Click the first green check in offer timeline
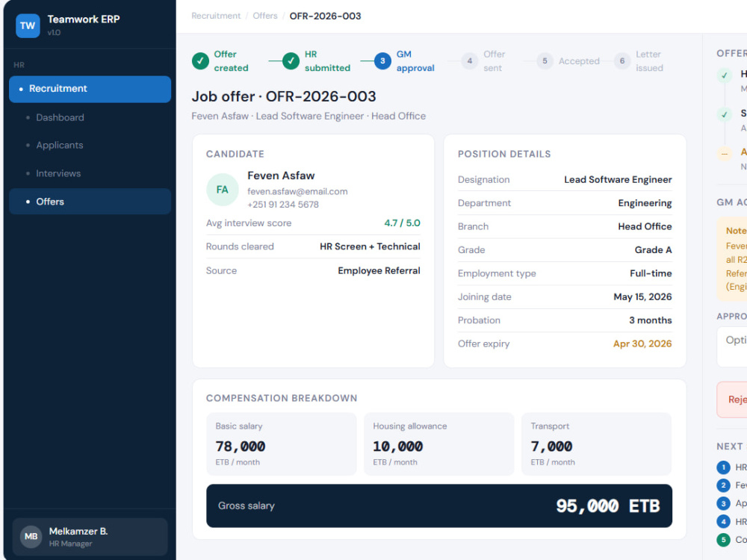Image resolution: width=747 pixels, height=560 pixels. click(725, 75)
